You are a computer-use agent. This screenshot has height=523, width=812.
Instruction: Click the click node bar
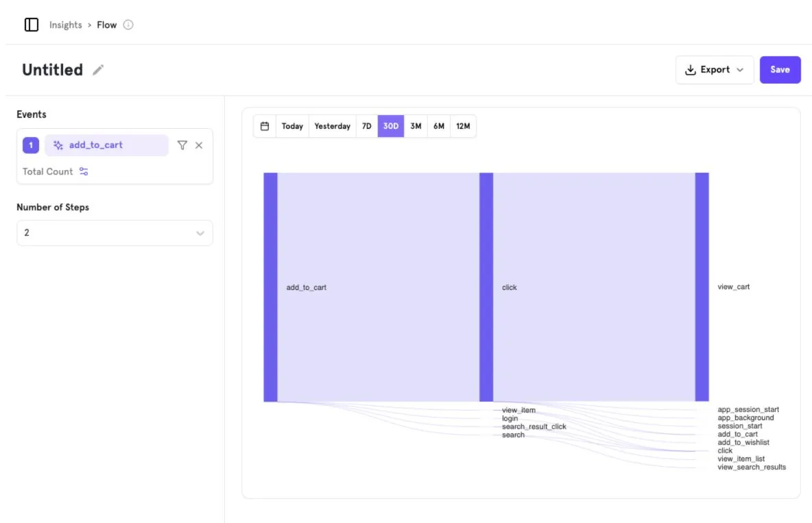point(486,287)
